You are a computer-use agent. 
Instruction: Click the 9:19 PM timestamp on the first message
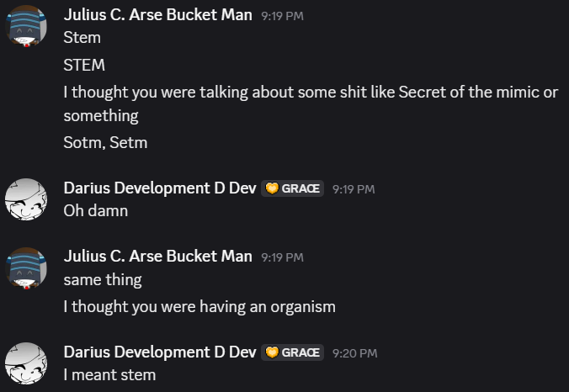point(282,16)
